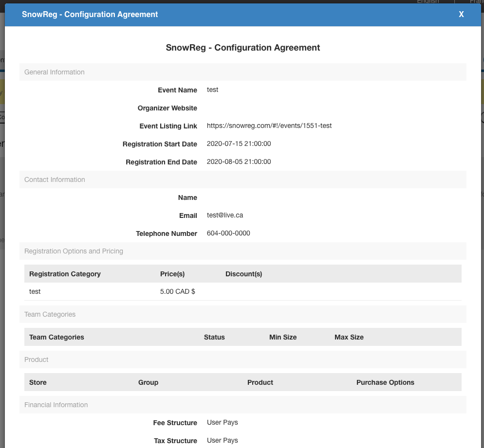Click the blue dialog title bar text

point(90,15)
